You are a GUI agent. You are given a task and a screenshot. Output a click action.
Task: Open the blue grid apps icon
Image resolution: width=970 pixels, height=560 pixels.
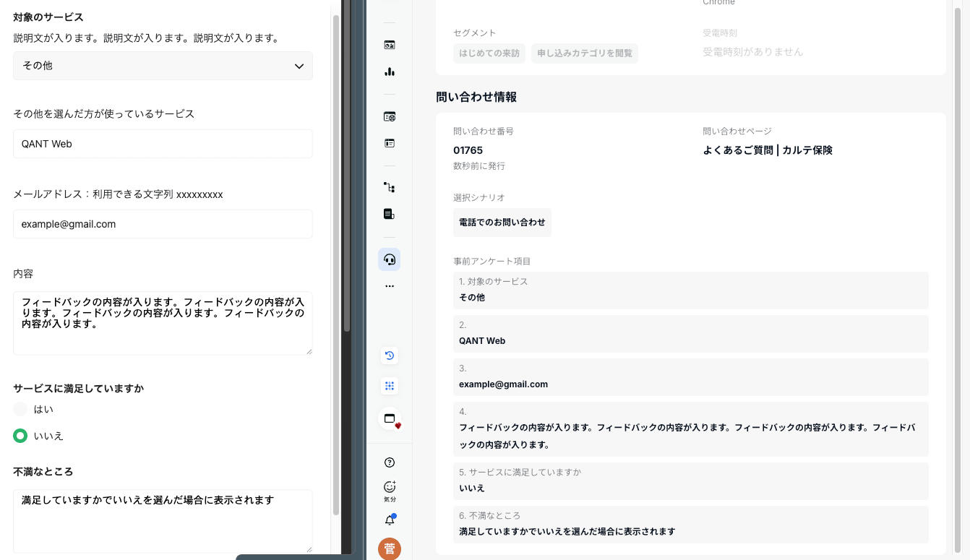pyautogui.click(x=389, y=386)
